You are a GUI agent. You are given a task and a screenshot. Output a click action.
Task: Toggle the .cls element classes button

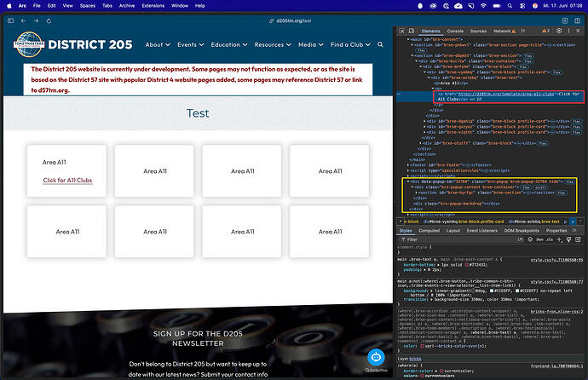tap(550, 239)
